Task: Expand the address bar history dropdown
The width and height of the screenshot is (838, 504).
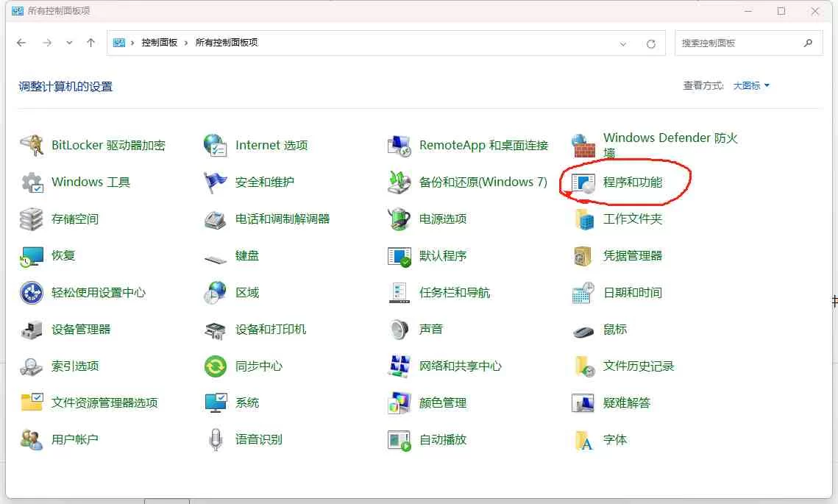Action: (623, 43)
